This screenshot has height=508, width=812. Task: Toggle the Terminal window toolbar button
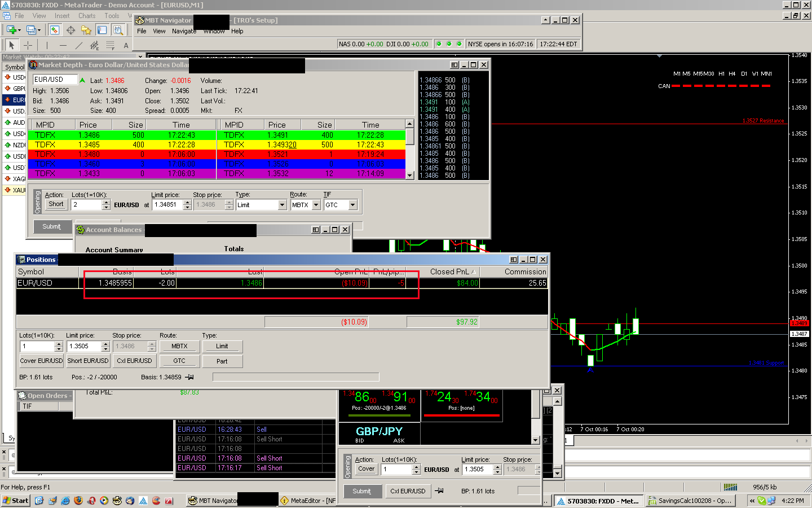(102, 30)
